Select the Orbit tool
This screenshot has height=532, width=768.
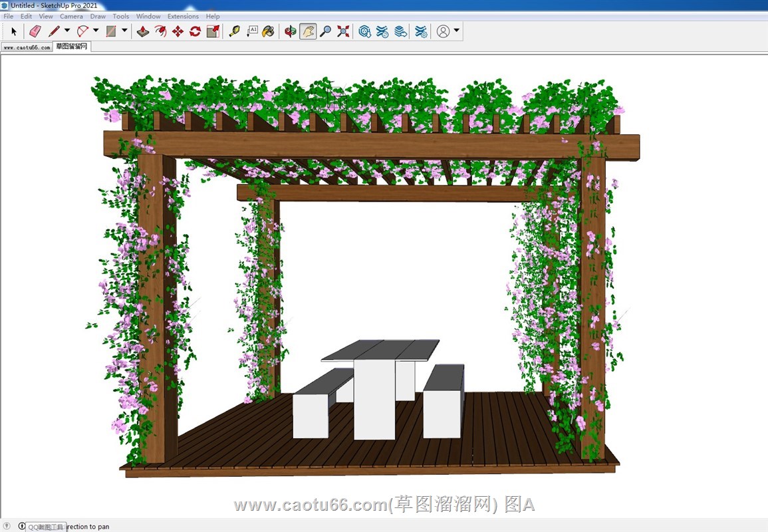(x=291, y=32)
